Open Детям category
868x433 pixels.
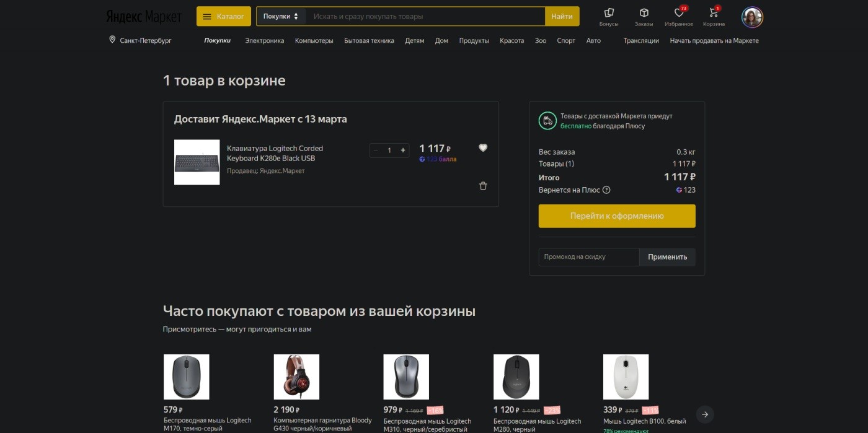click(x=415, y=40)
